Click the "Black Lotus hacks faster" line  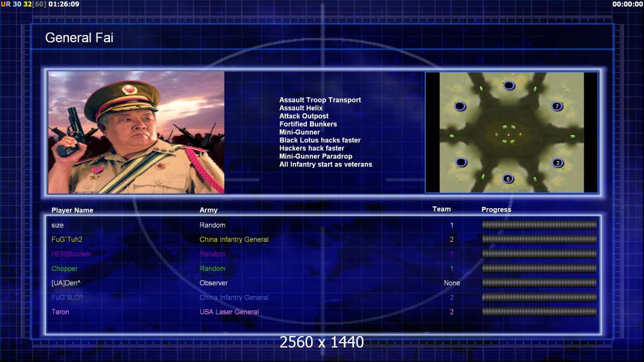[320, 140]
